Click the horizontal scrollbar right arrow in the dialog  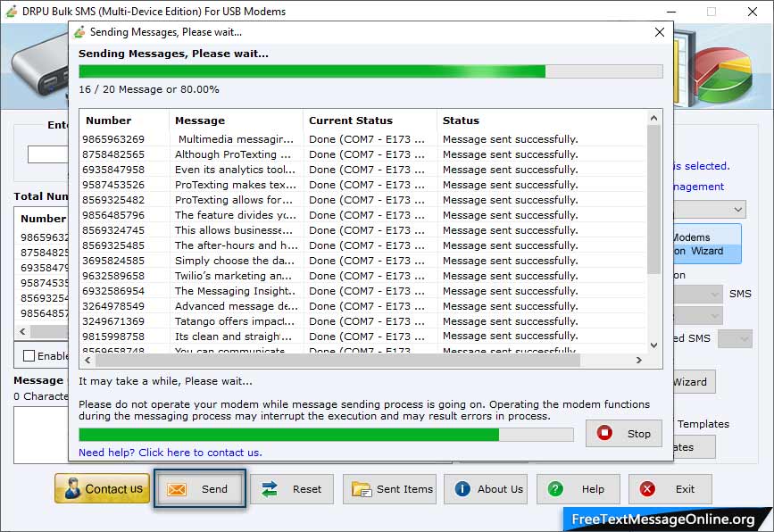click(638, 361)
